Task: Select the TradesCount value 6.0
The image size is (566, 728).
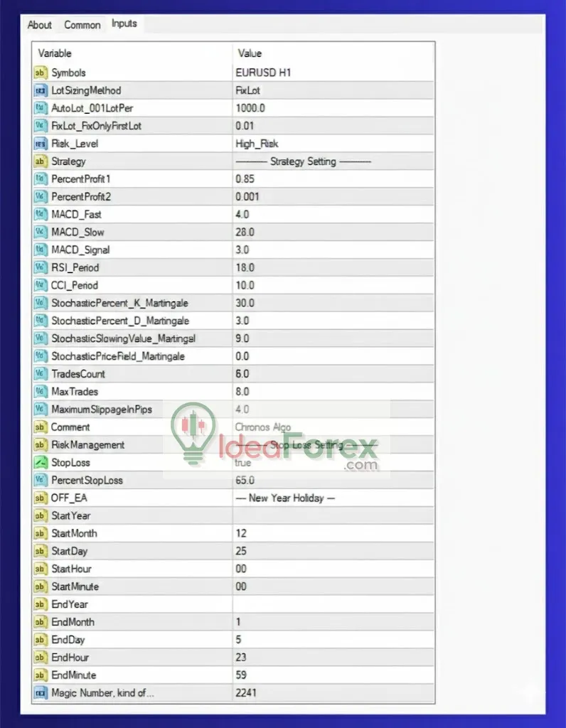Action: tap(242, 374)
